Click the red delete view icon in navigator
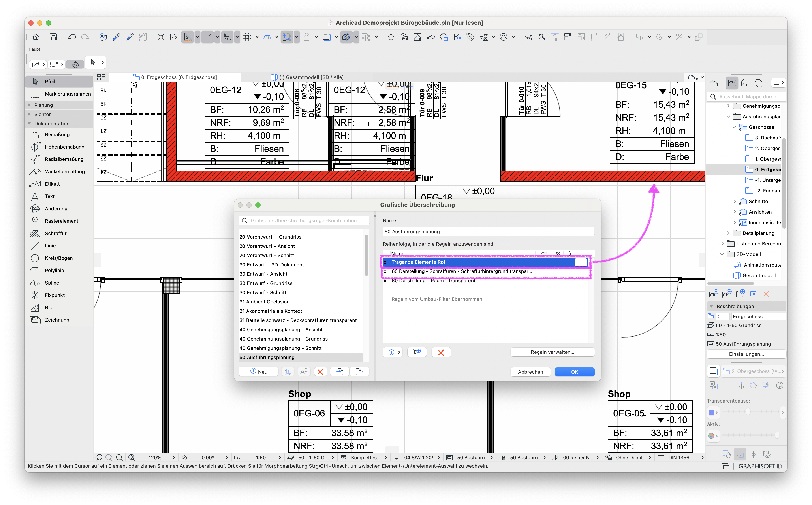 766,294
